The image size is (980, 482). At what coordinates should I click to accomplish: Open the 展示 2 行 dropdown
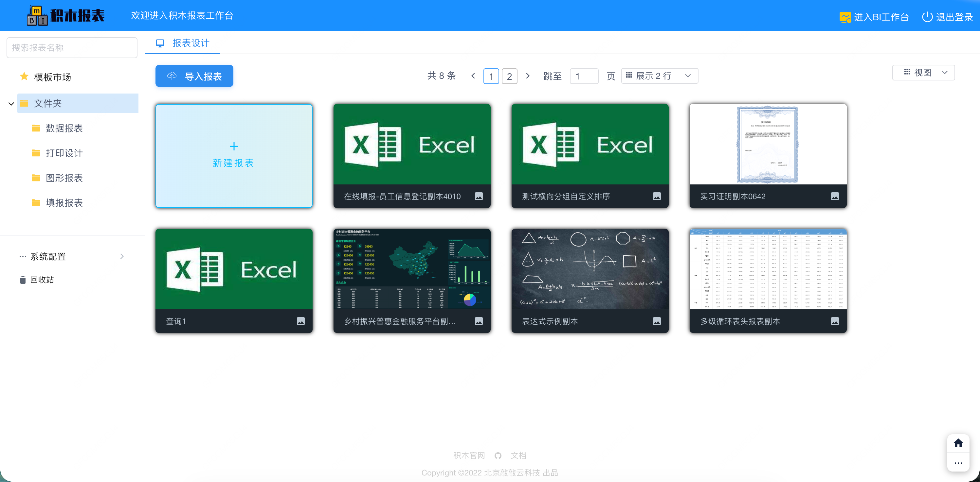[x=659, y=76]
